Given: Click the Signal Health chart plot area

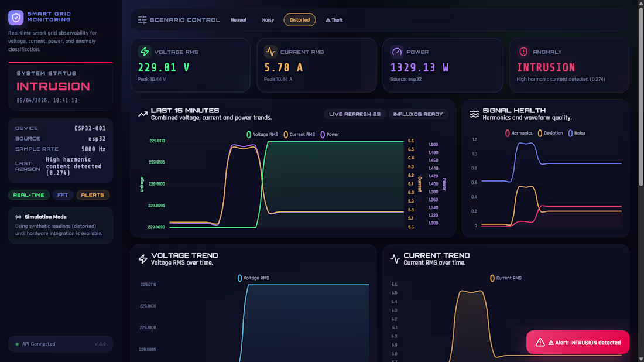Looking at the screenshot, I should [x=551, y=182].
